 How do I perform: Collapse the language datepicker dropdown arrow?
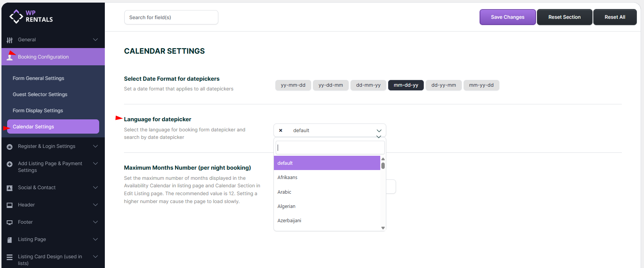379,131
